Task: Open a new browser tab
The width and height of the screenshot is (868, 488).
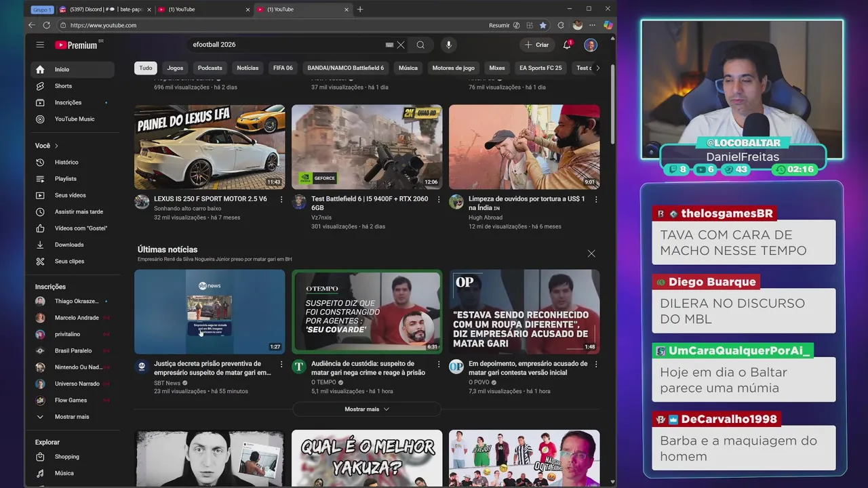Action: point(360,9)
